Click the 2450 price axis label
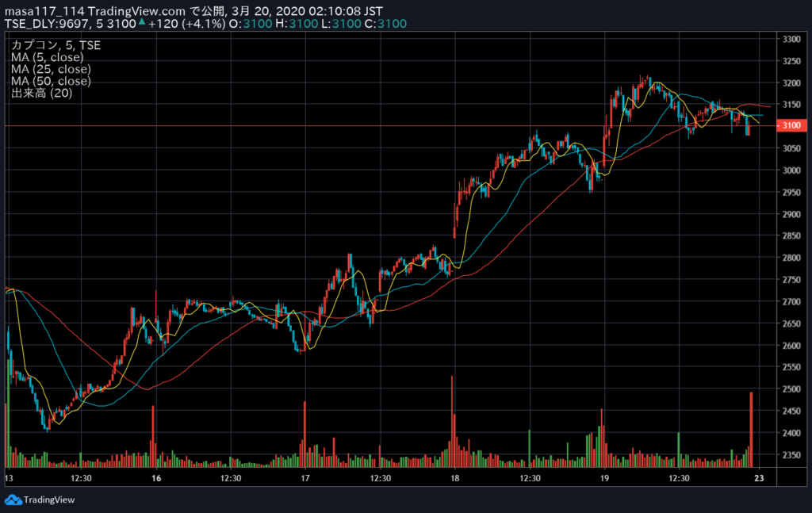Viewport: 812px width, 513px height. 791,411
